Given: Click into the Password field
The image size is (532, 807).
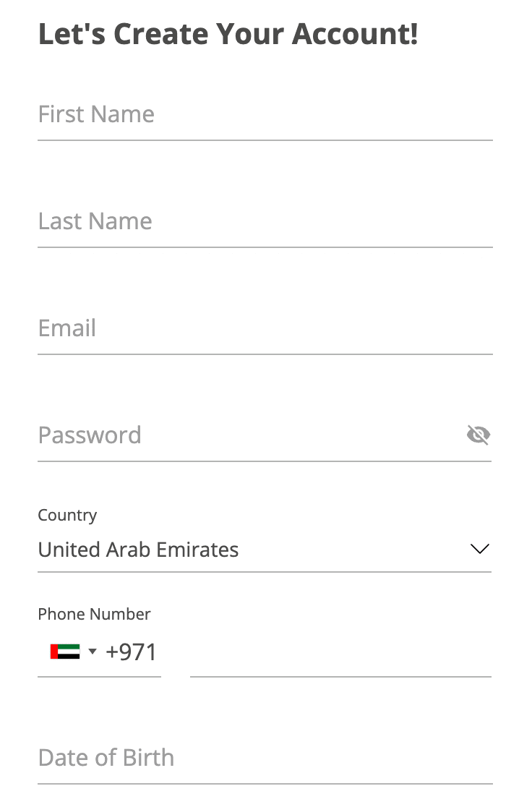Looking at the screenshot, I should [249, 435].
